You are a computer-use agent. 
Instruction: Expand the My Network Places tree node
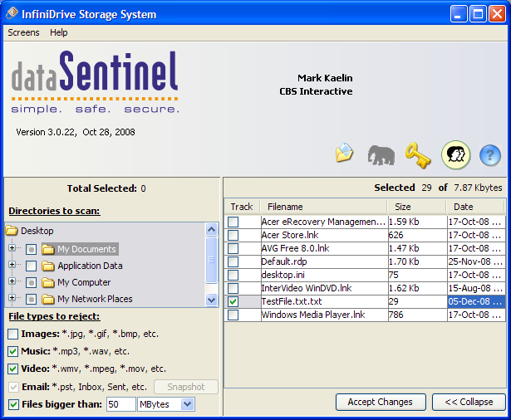12,298
